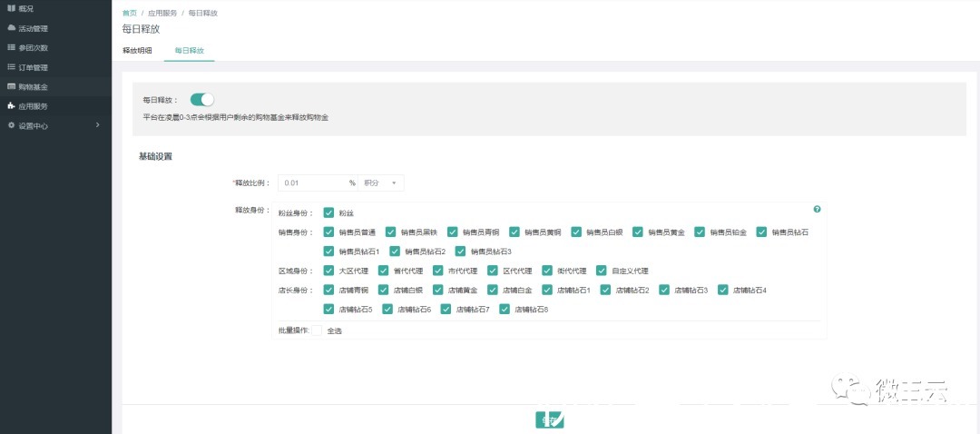Uncheck the 销售员青铜 checkbox
980x434 pixels.
[453, 232]
